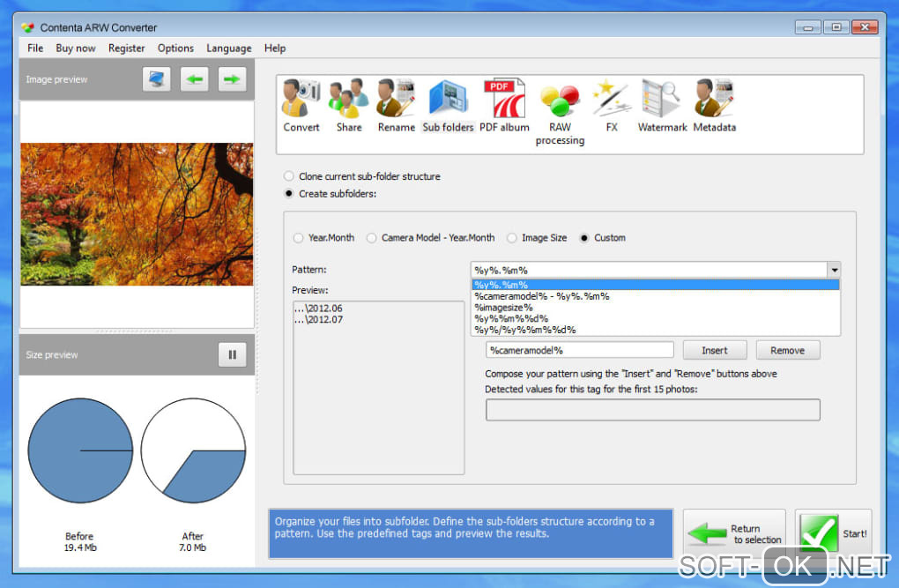Viewport: 899px width, 588px height.
Task: Show next image with green right arrow
Action: pos(232,79)
